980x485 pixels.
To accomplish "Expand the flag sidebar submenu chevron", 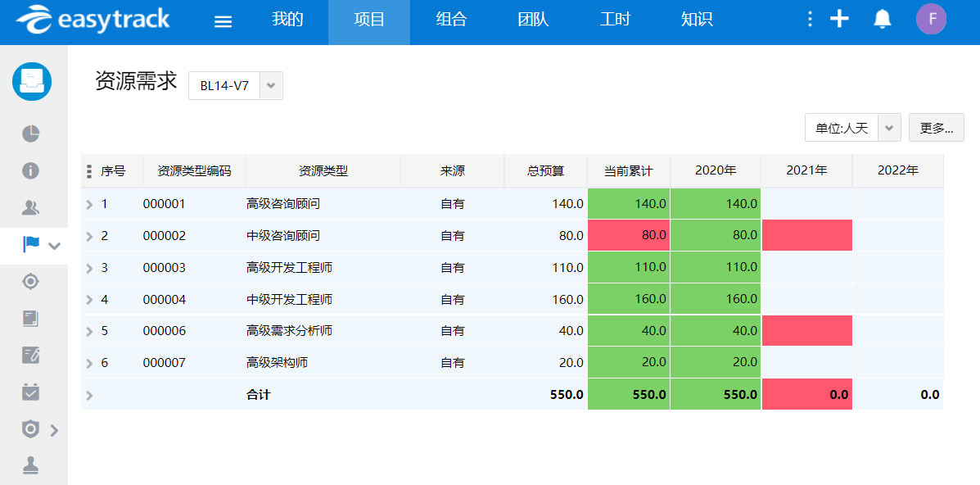I will (54, 245).
